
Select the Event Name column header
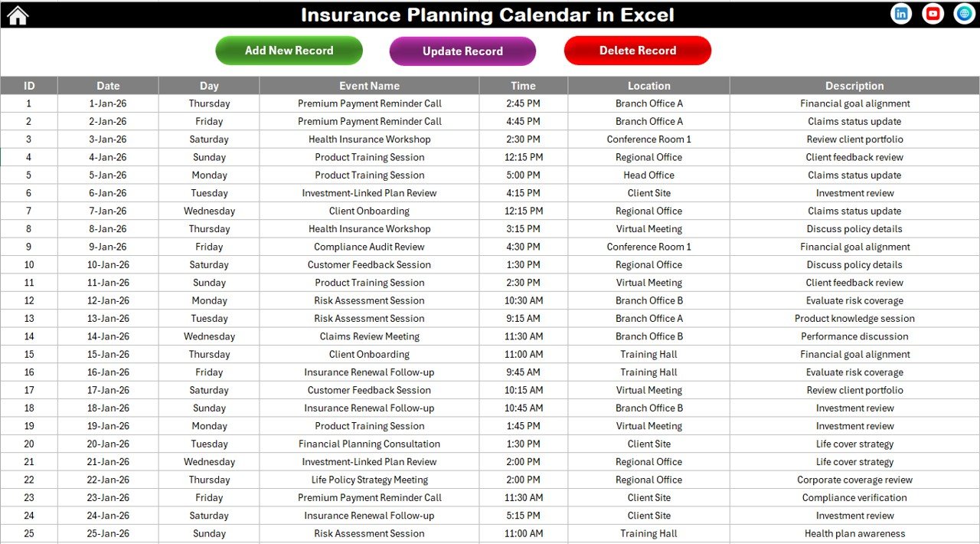click(369, 85)
